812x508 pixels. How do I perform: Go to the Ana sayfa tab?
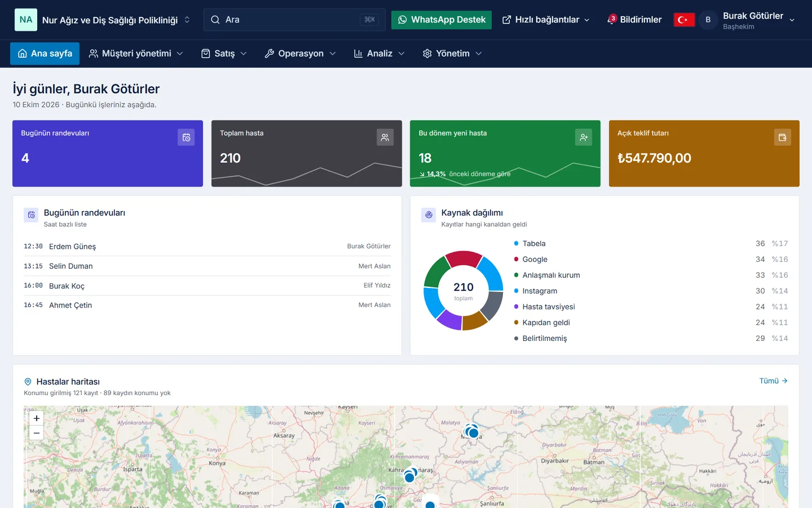point(45,54)
